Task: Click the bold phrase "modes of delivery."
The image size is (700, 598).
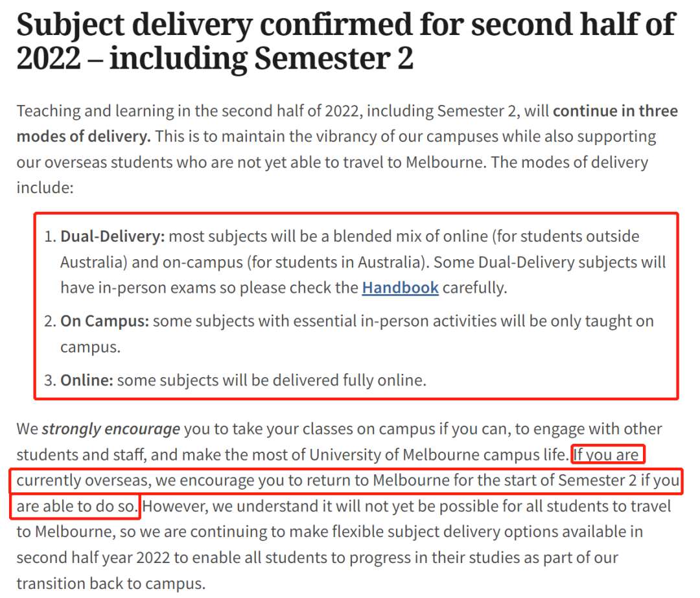Action: 84,136
